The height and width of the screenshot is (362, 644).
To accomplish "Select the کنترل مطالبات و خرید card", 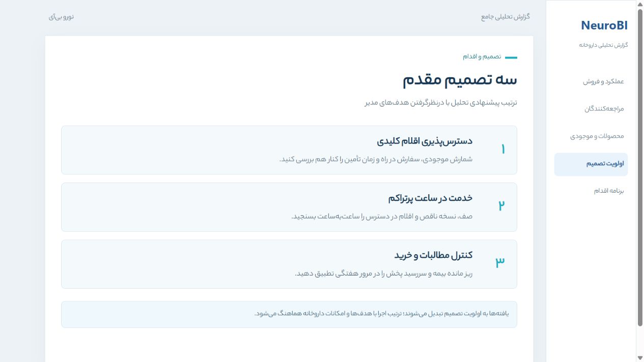I will pyautogui.click(x=289, y=264).
